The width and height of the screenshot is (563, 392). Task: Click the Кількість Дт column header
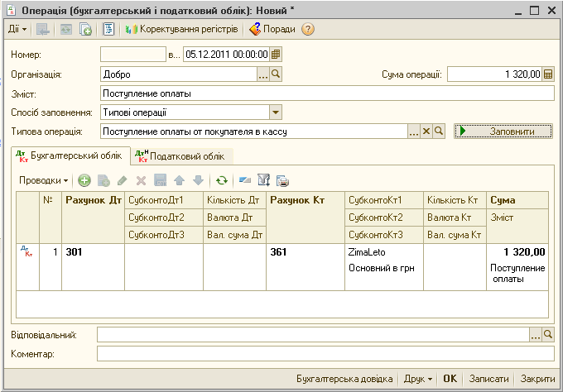click(234, 200)
